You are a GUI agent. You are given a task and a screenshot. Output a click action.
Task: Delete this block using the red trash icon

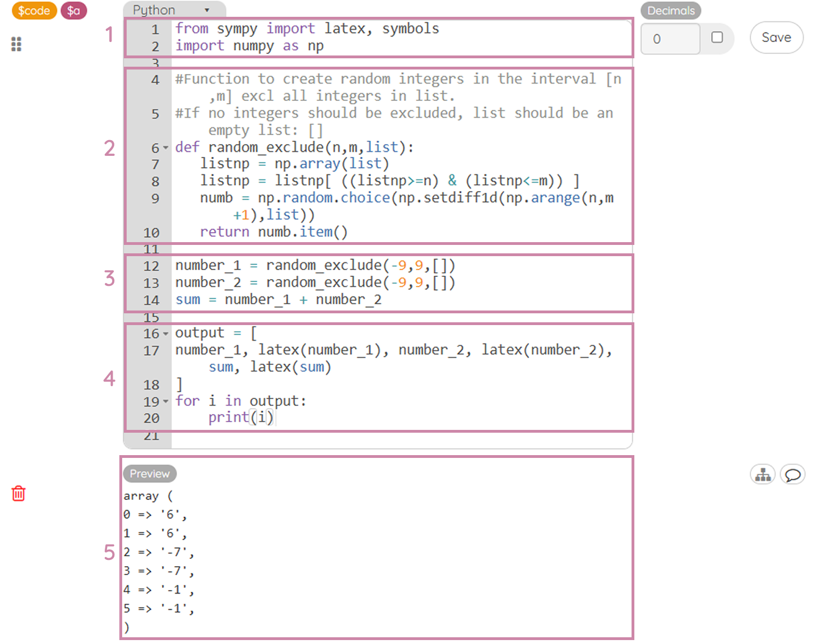pyautogui.click(x=18, y=494)
